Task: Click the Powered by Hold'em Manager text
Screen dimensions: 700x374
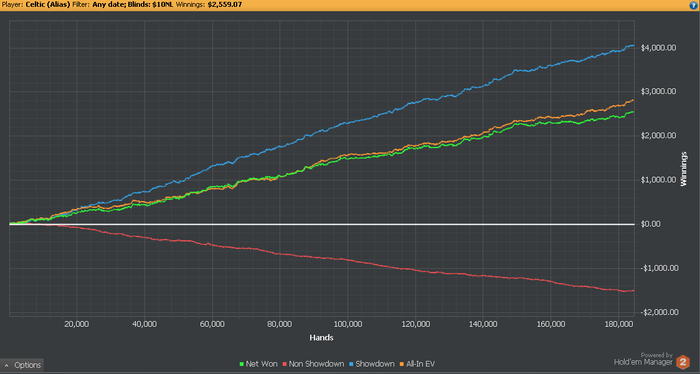Action: (x=643, y=359)
